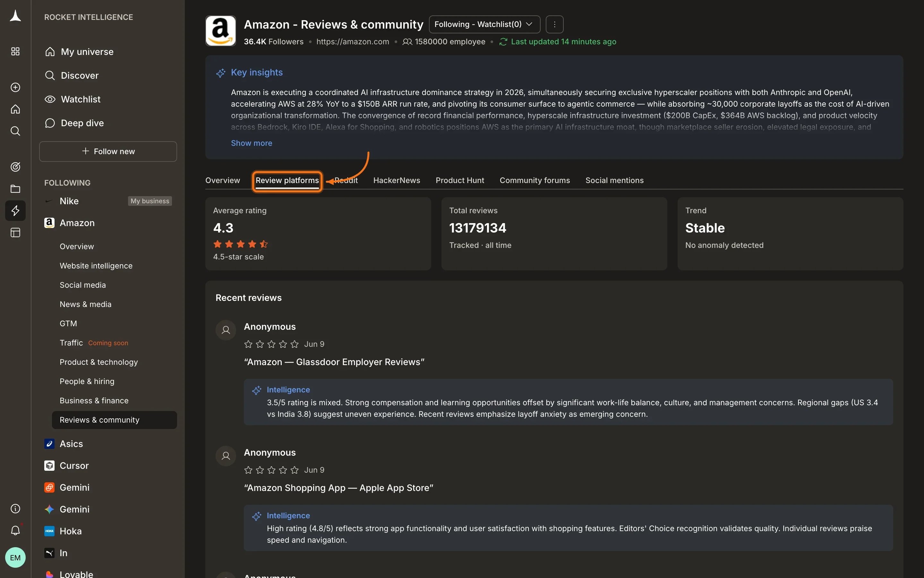924x578 pixels.
Task: Go to My universe
Action: tap(80, 52)
